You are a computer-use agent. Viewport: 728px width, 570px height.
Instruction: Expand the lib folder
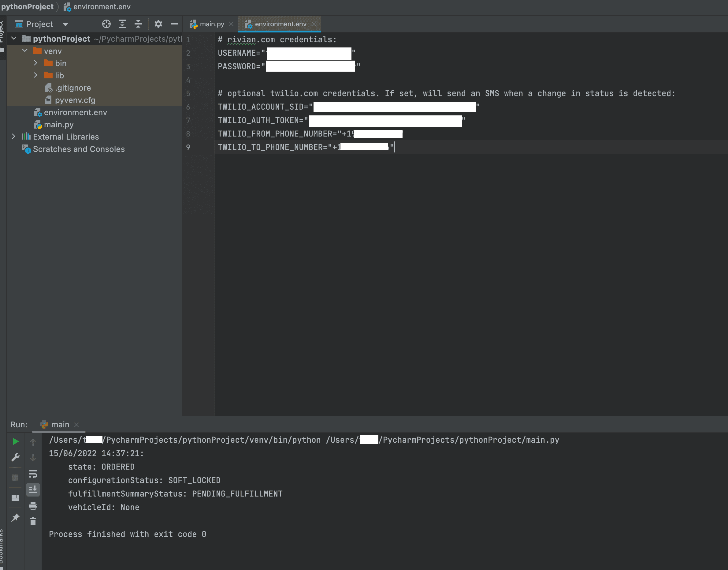coord(36,75)
